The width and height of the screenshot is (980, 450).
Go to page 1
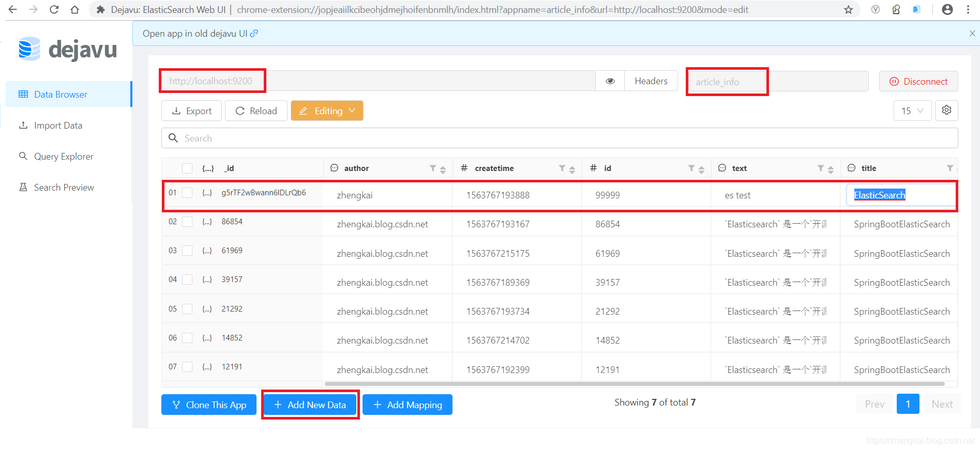tap(908, 404)
